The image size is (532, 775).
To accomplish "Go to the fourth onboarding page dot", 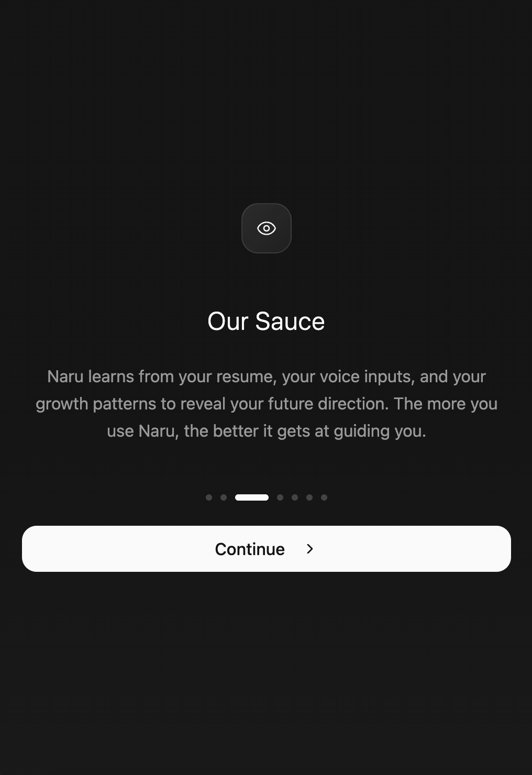I will pos(280,497).
